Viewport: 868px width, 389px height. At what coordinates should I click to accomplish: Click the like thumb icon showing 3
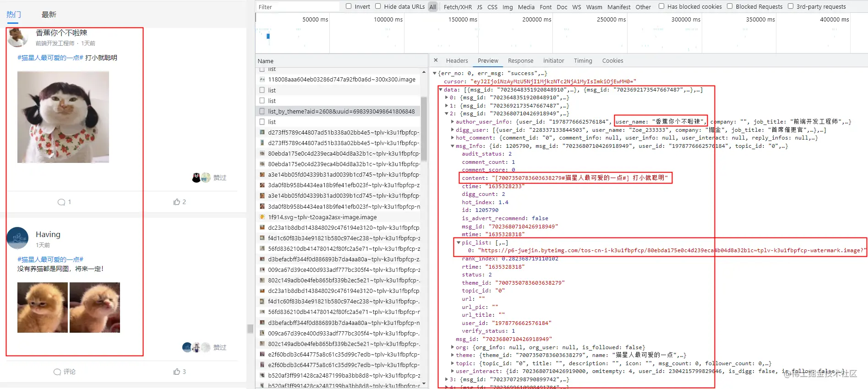point(176,372)
